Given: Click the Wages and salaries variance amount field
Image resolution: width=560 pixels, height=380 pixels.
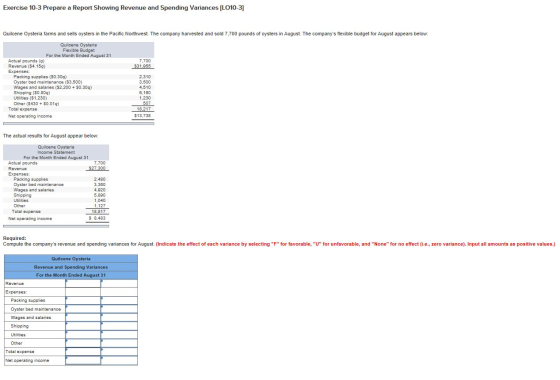Looking at the screenshot, I should [83, 318].
